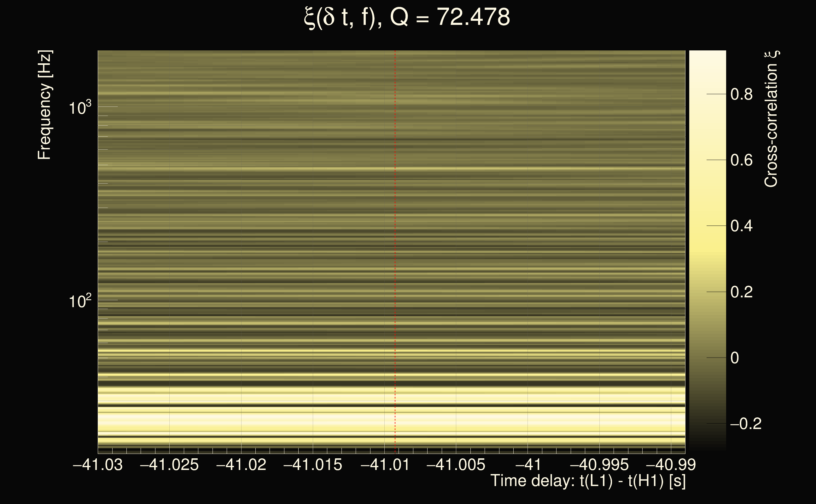Image resolution: width=816 pixels, height=504 pixels.
Task: Click the 0 tick label on colorbar
Action: click(735, 358)
